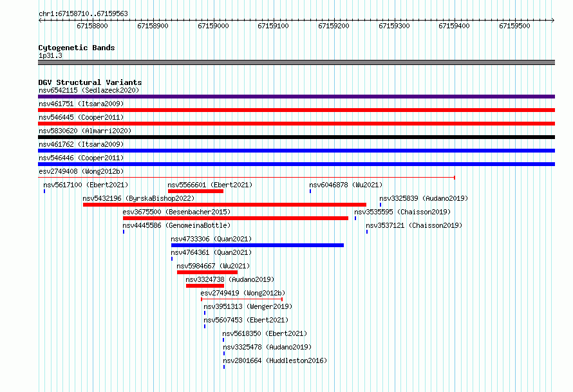Open nsv4764361 (Quan2021) label

(211, 252)
